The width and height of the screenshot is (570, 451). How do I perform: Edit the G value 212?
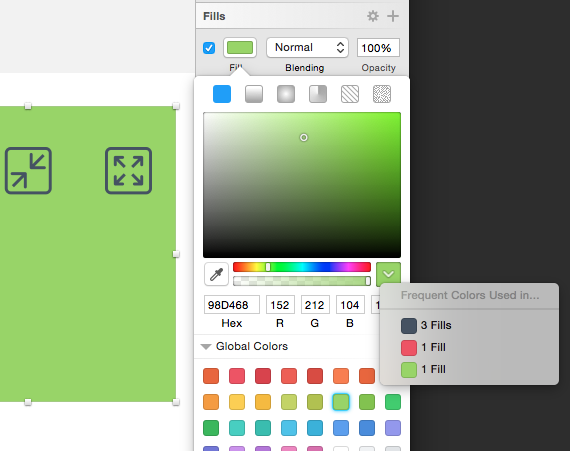315,305
